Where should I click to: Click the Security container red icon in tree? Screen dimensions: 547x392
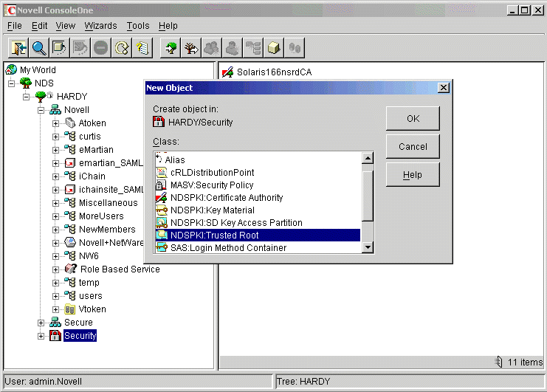coord(55,335)
